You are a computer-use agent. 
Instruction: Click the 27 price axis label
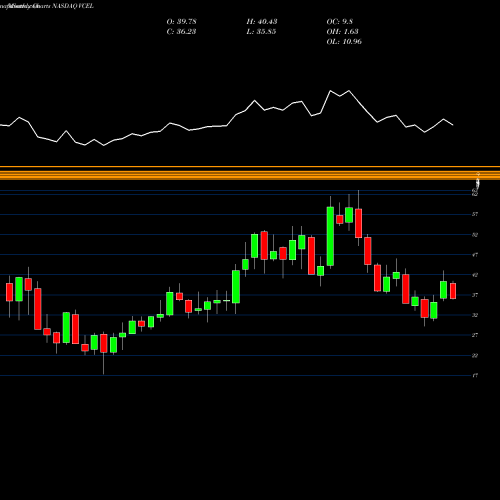pyautogui.click(x=475, y=335)
